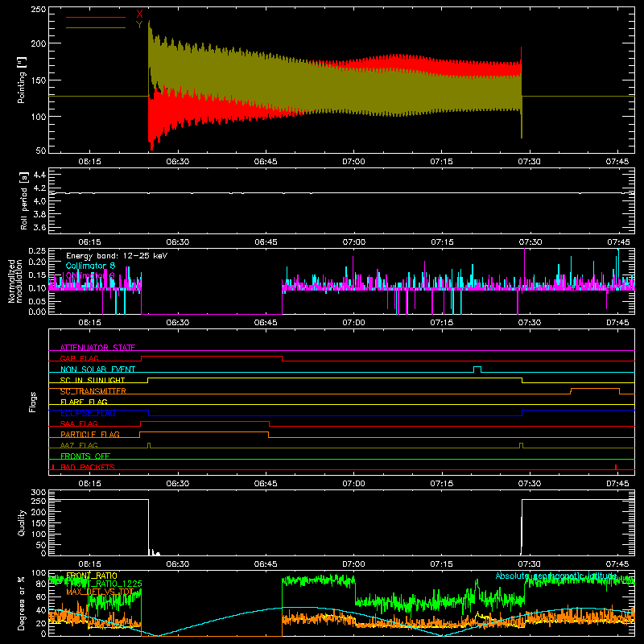Click the 3.6 tick on Roll period axis
This screenshot has width=644, height=644.
[39, 227]
